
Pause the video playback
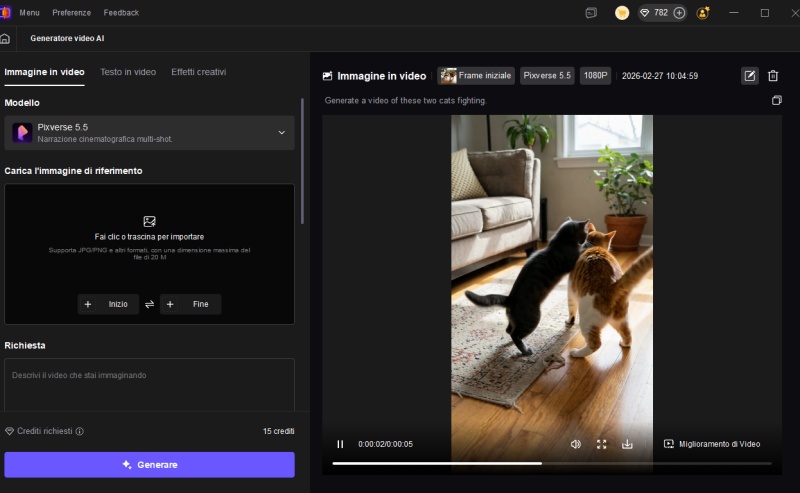tap(340, 444)
